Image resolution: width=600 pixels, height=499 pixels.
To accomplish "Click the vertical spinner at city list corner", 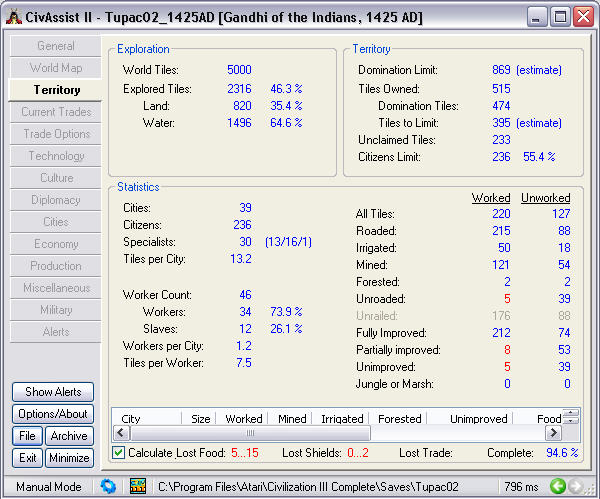I will 571,416.
